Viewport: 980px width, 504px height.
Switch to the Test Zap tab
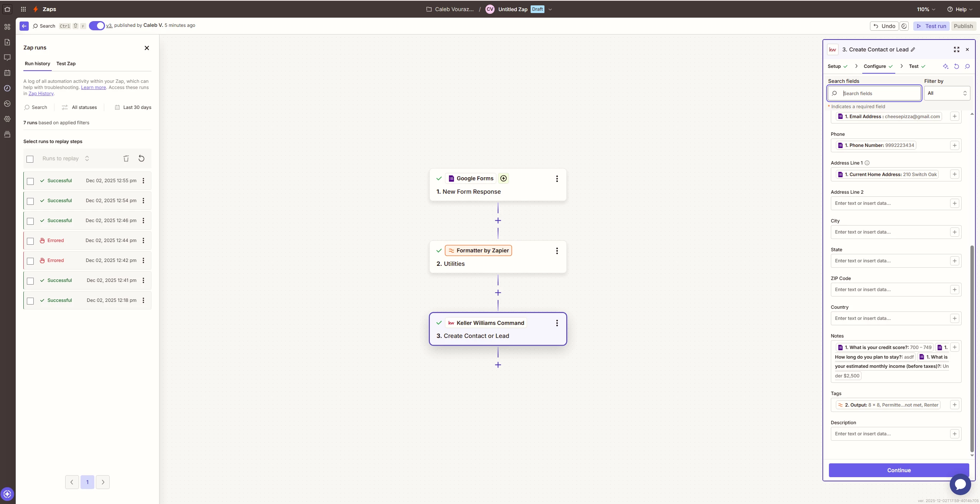pos(66,64)
